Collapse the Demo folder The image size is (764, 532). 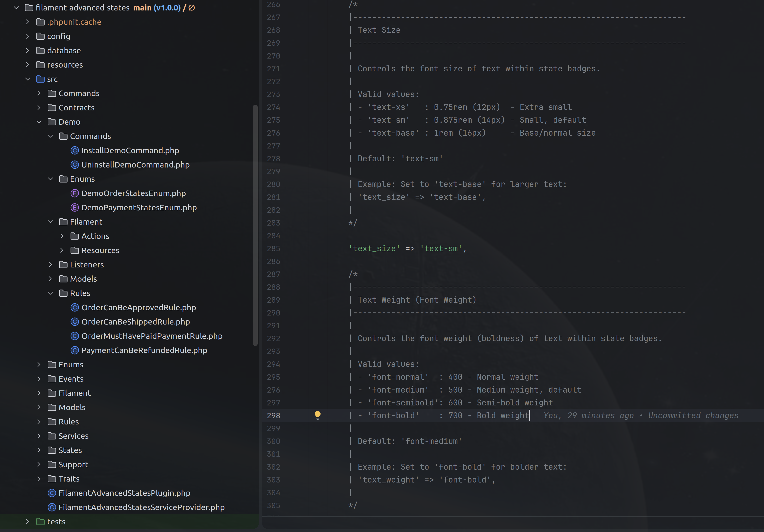coord(39,122)
